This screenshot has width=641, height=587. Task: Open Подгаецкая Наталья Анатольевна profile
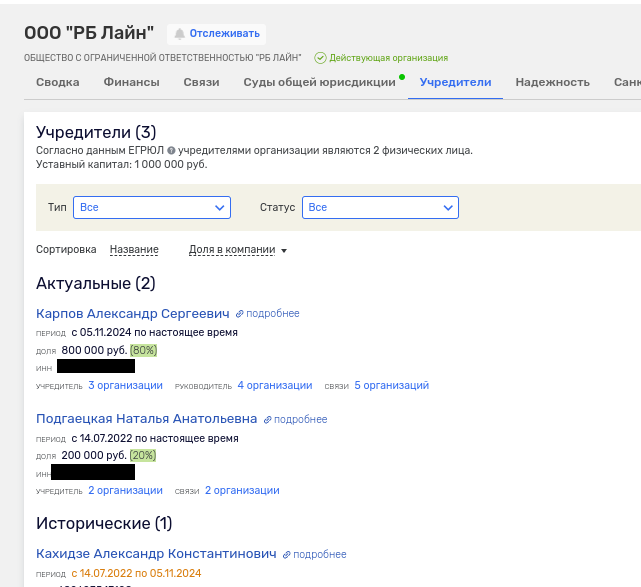[x=146, y=419]
